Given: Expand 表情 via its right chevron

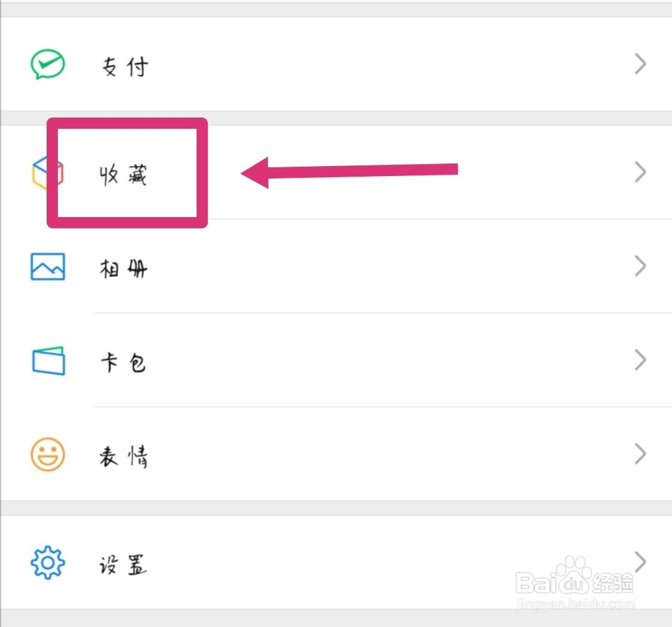Looking at the screenshot, I should pyautogui.click(x=640, y=454).
